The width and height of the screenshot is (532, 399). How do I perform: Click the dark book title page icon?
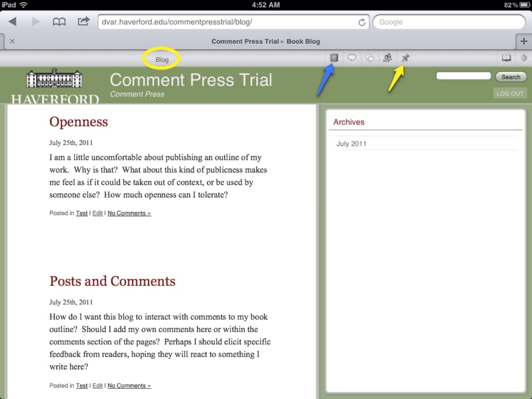point(334,58)
